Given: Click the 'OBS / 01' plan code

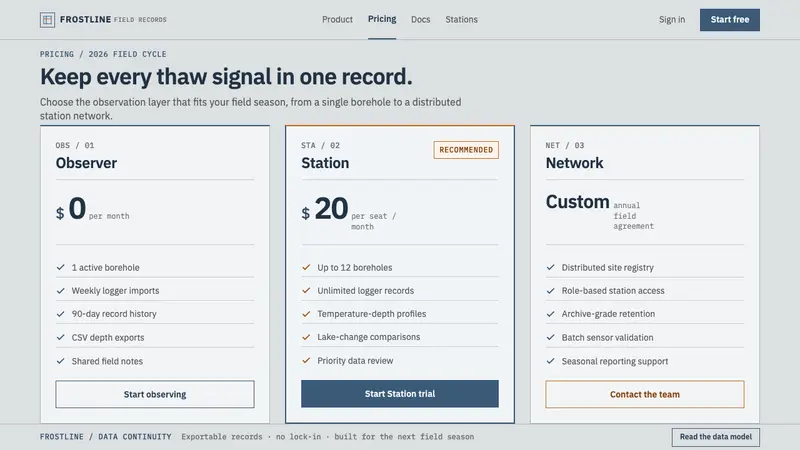Looking at the screenshot, I should 75,145.
